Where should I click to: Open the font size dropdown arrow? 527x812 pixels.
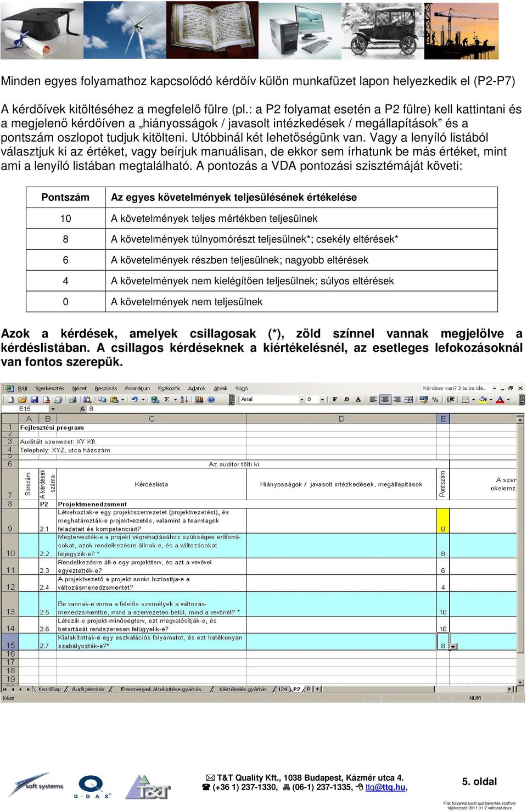point(322,400)
